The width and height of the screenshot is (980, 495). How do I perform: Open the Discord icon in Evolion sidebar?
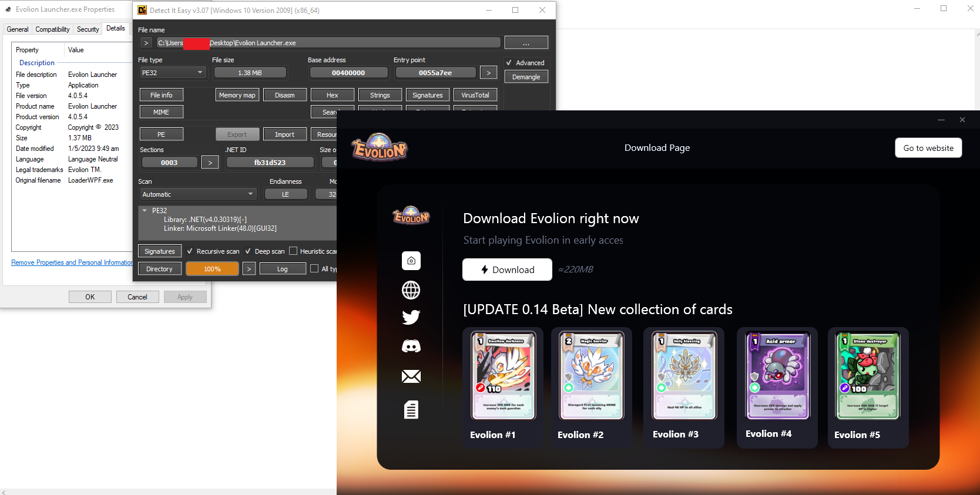pyautogui.click(x=411, y=346)
